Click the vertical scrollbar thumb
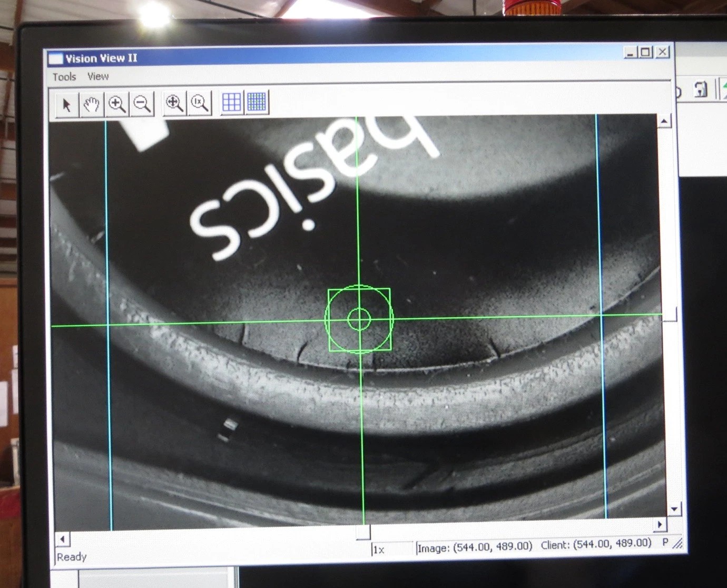Viewport: 727px width, 588px height. [x=669, y=315]
